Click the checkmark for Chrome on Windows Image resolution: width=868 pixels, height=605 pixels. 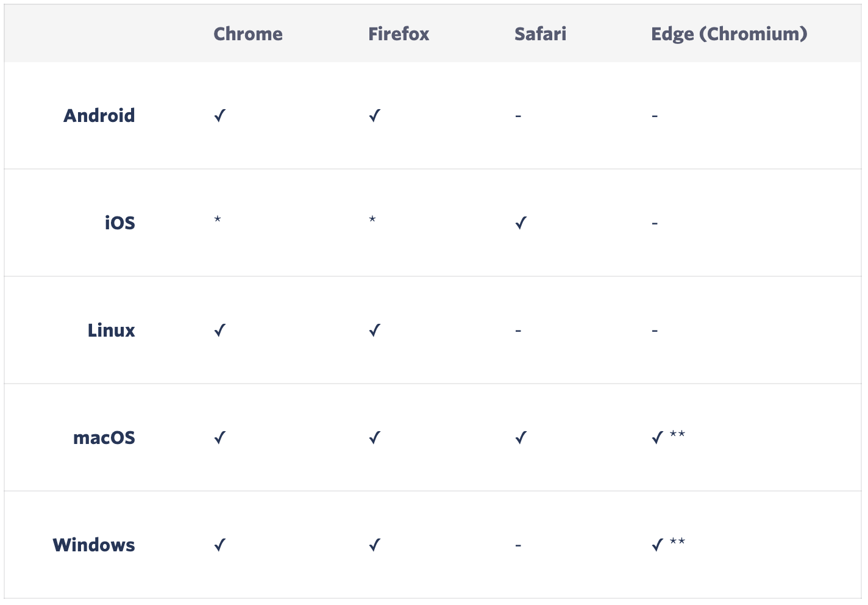tap(220, 545)
